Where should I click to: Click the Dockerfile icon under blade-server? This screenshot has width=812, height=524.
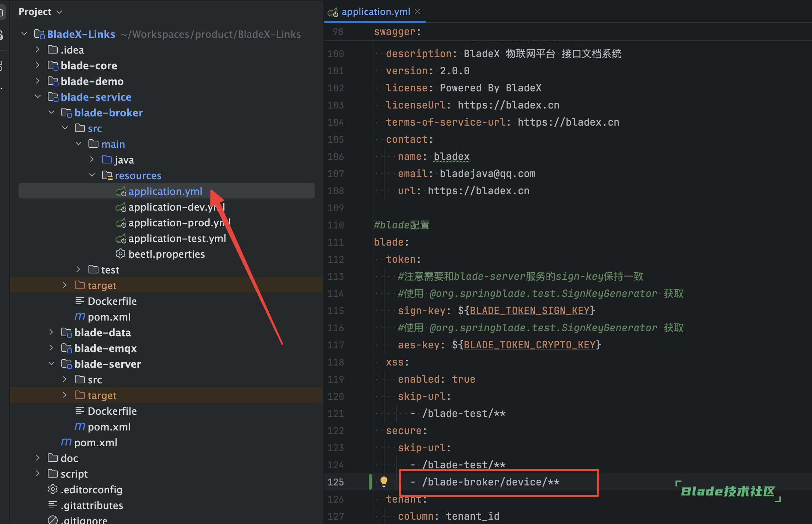tap(80, 411)
